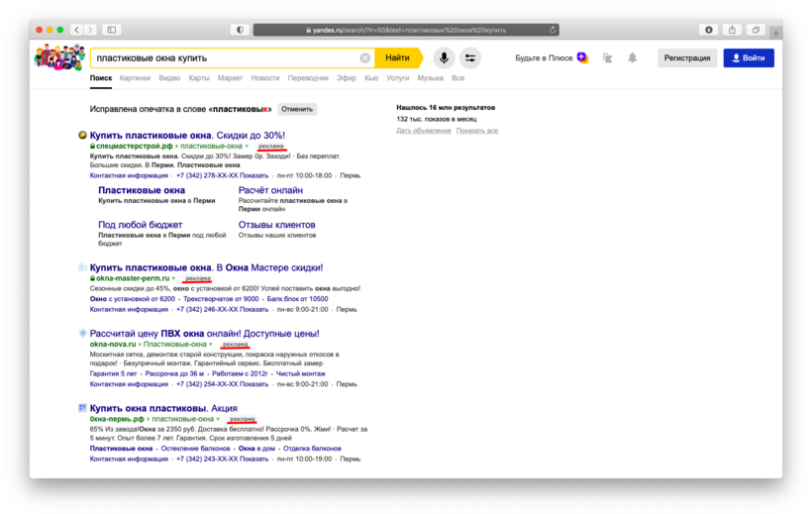Clear the search query with the X icon
The width and height of the screenshot is (812, 514).
tap(365, 58)
